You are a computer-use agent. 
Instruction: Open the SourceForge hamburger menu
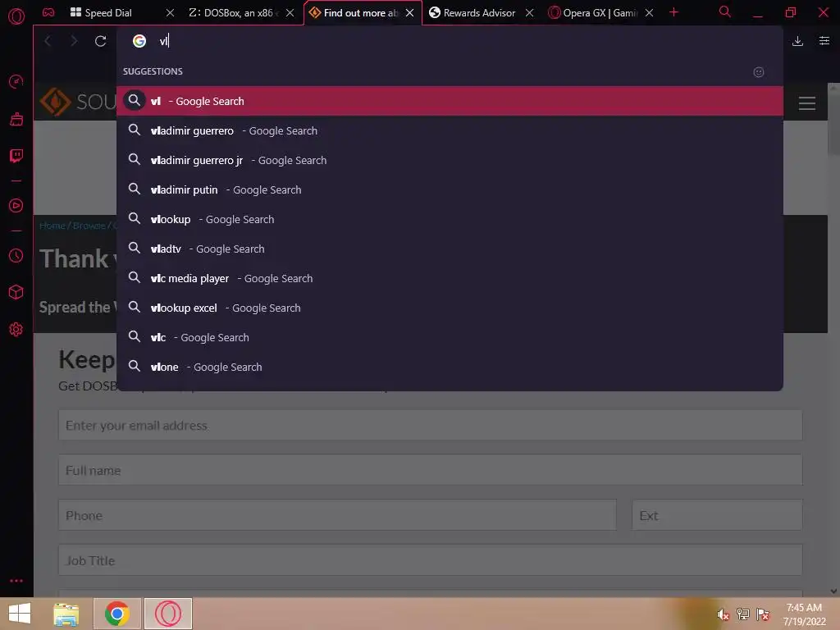pos(807,103)
